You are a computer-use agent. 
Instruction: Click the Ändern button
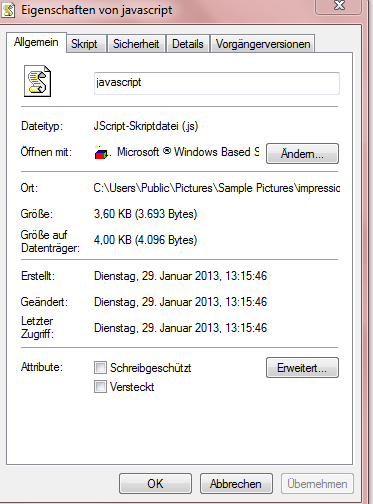[302, 153]
